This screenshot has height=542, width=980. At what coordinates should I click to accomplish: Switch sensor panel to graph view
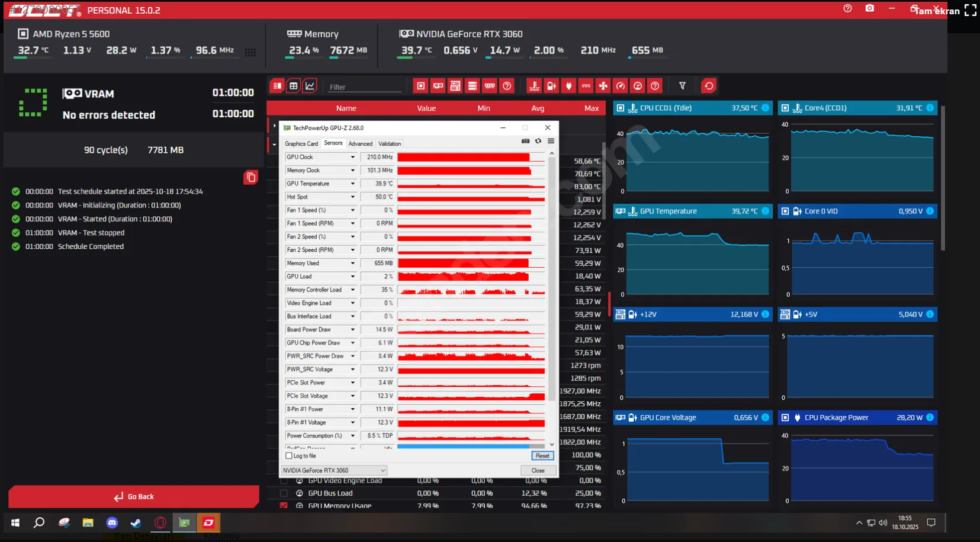pos(310,86)
